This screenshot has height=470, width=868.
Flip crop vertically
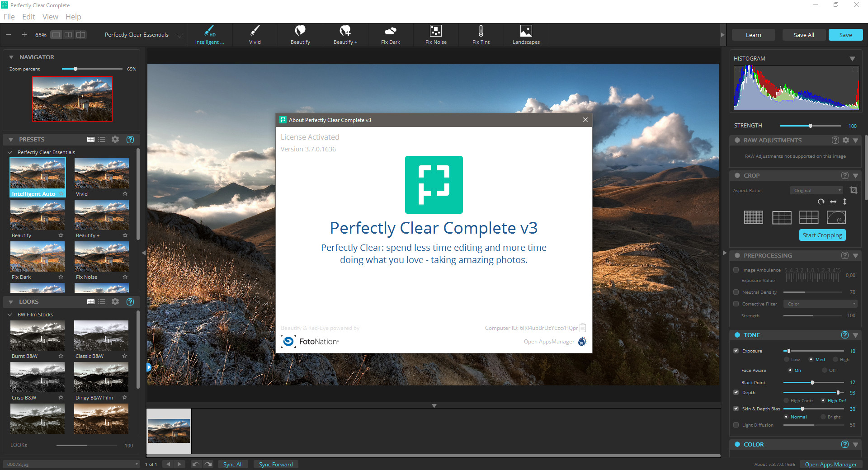pos(844,202)
